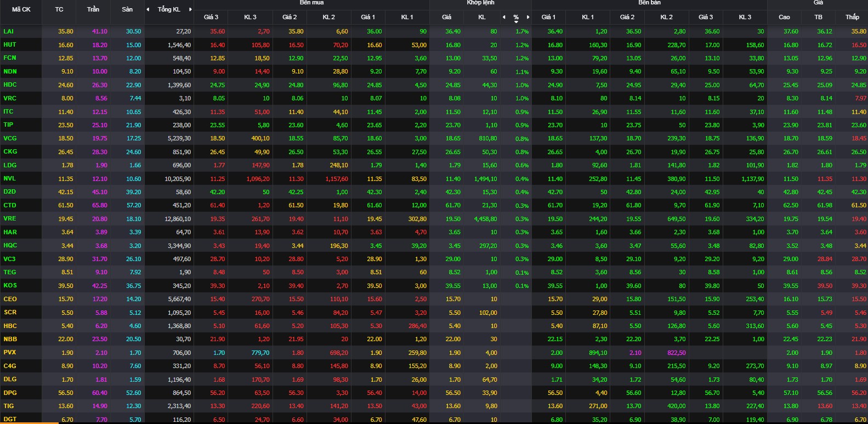868x424 pixels.
Task: Select the ITC ticker row
Action: [x=8, y=111]
